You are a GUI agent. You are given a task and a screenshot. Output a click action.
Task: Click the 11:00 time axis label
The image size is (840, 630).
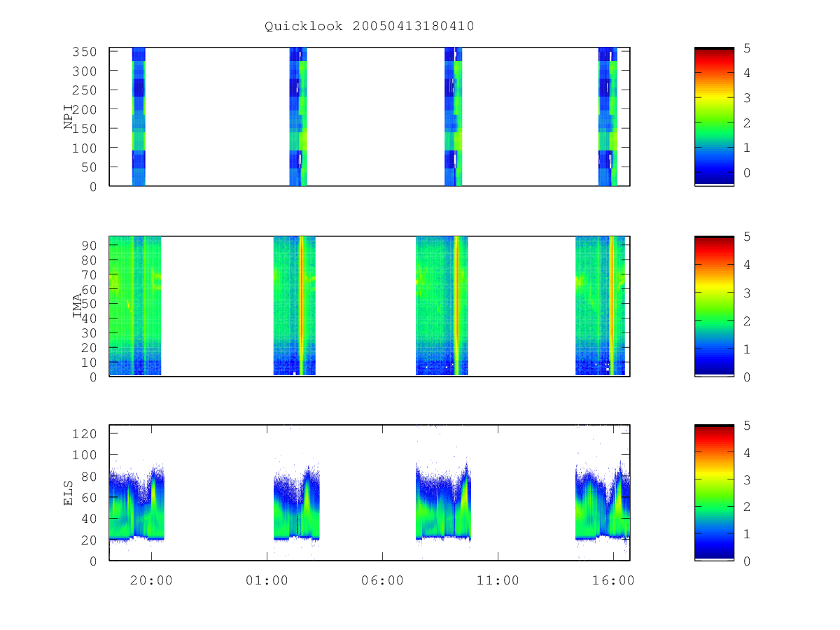[x=498, y=580]
